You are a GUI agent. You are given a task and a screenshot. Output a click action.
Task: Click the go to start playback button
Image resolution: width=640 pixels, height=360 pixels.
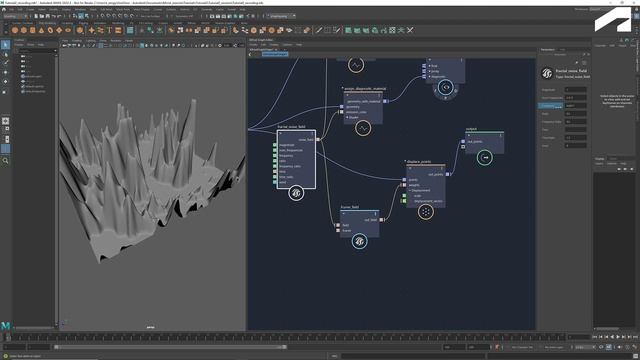point(595,336)
